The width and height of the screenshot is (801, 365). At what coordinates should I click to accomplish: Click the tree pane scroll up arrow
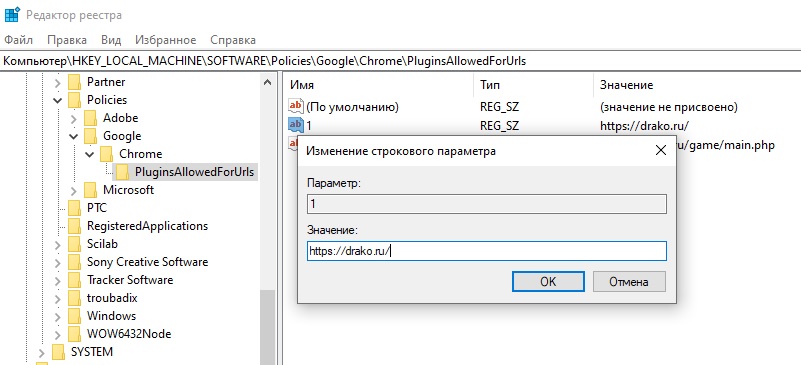[268, 82]
